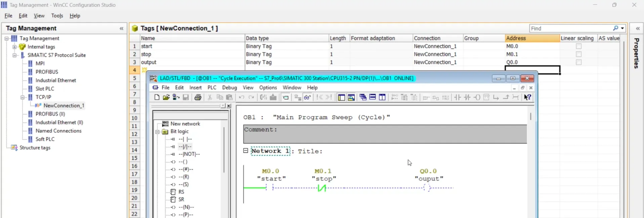Toggle the Monitor glasses icon
644x218 pixels.
click(307, 97)
